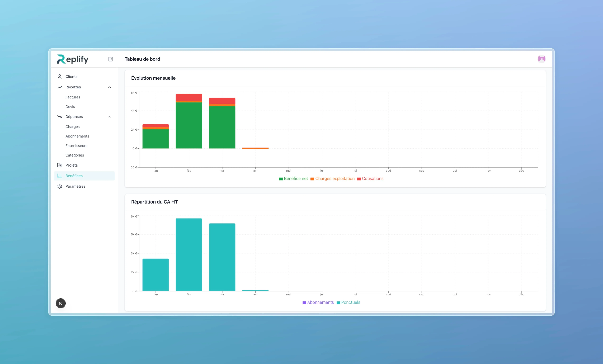Open the Fournisseurs page
The height and width of the screenshot is (364, 603).
[76, 146]
